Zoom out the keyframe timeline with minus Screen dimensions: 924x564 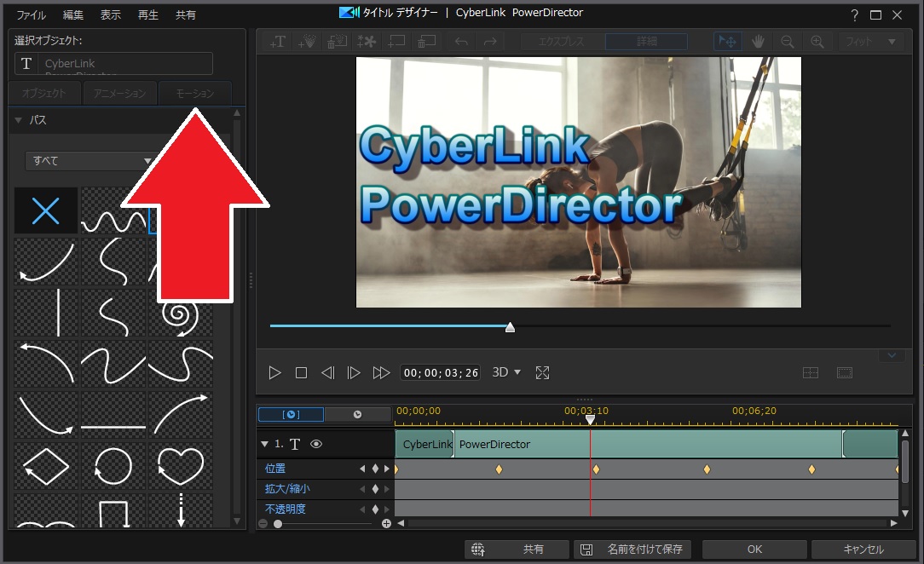[x=263, y=523]
